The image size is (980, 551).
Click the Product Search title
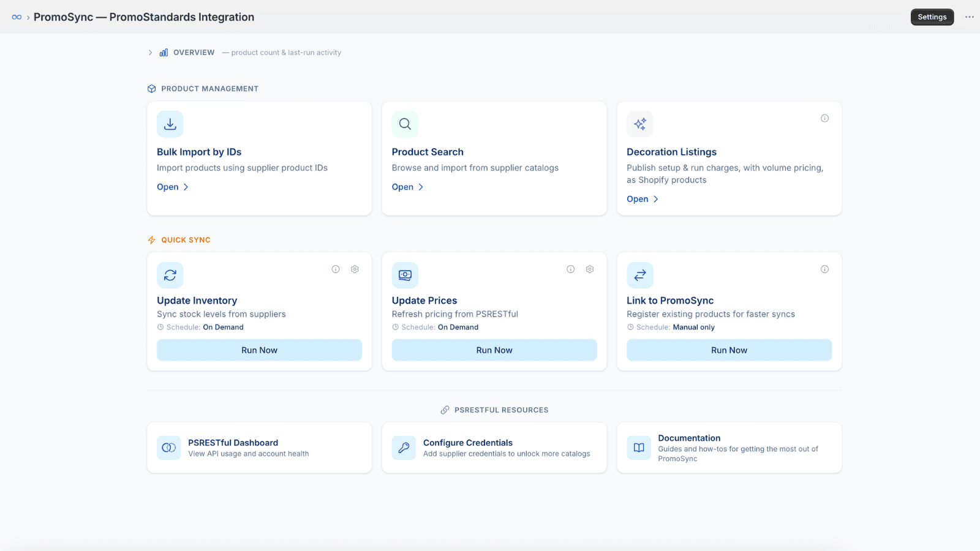click(428, 152)
